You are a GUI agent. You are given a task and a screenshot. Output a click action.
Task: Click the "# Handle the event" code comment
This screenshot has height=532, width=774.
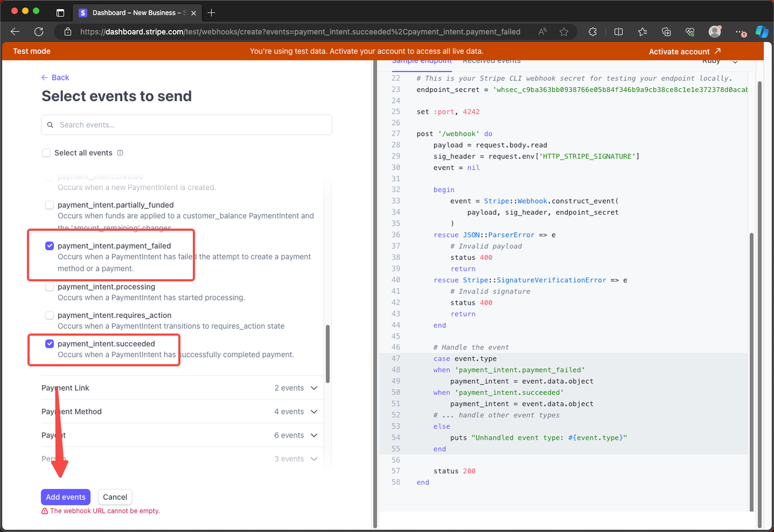click(x=471, y=348)
